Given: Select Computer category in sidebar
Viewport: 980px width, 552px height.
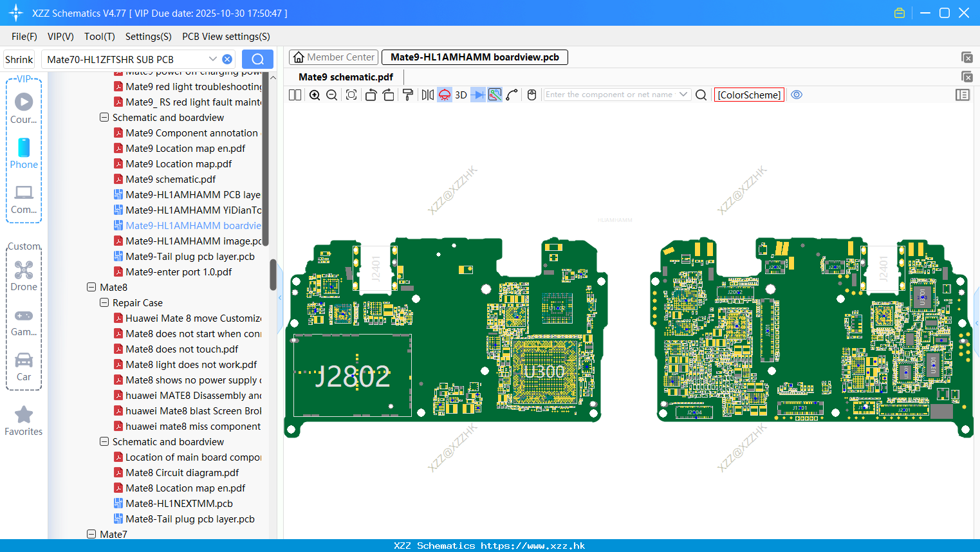Looking at the screenshot, I should point(24,199).
